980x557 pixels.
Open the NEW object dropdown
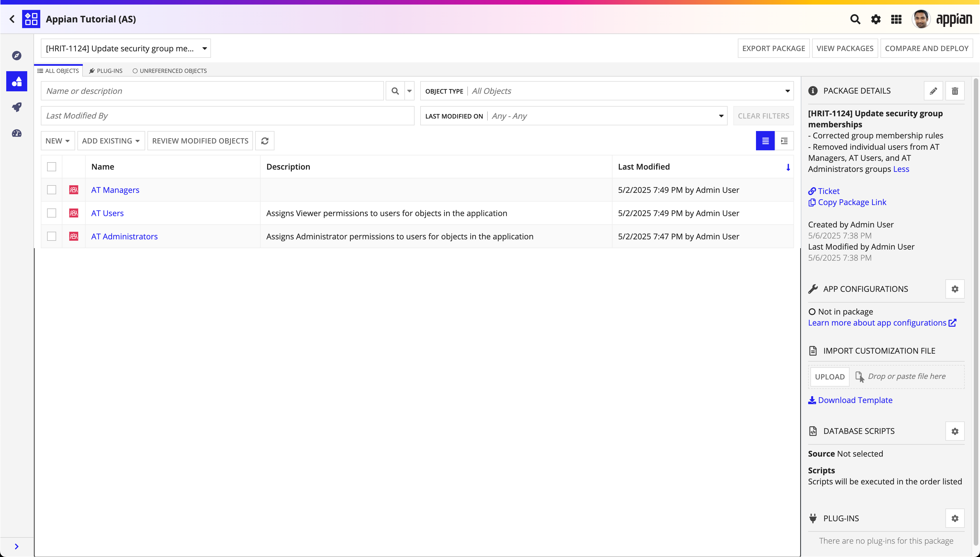pyautogui.click(x=58, y=141)
